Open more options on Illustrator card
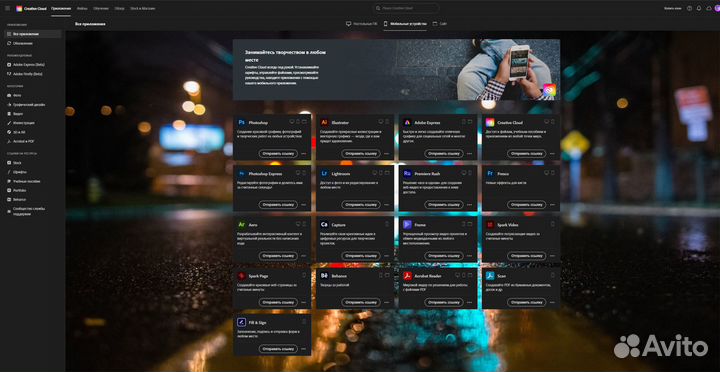The width and height of the screenshot is (720, 372). 386,154
